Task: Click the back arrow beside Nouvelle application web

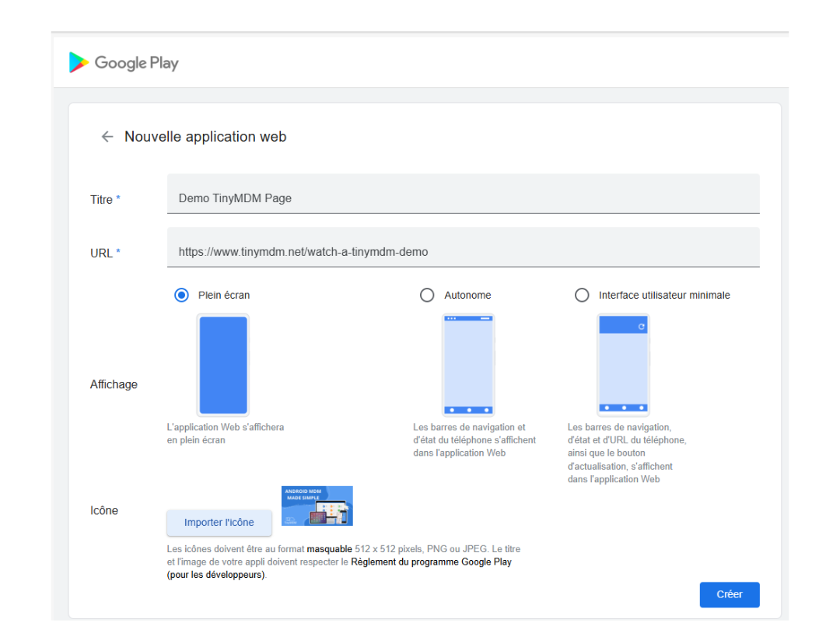Action: 107,137
